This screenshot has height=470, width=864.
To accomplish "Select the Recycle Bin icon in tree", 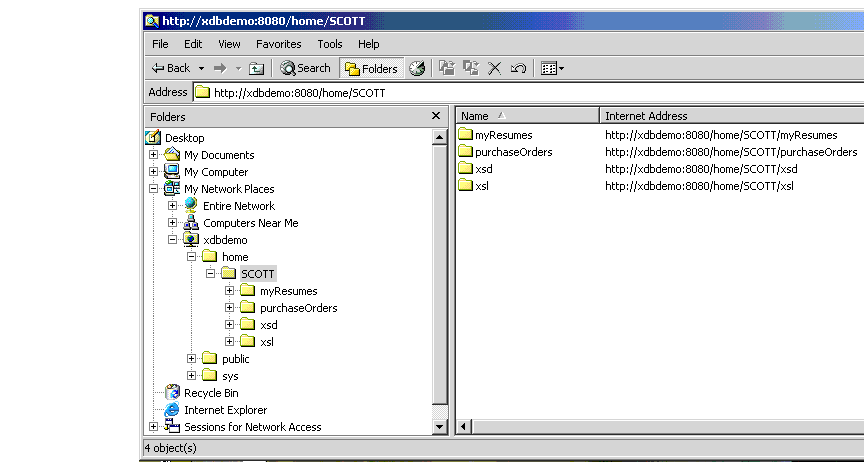I will (x=173, y=393).
